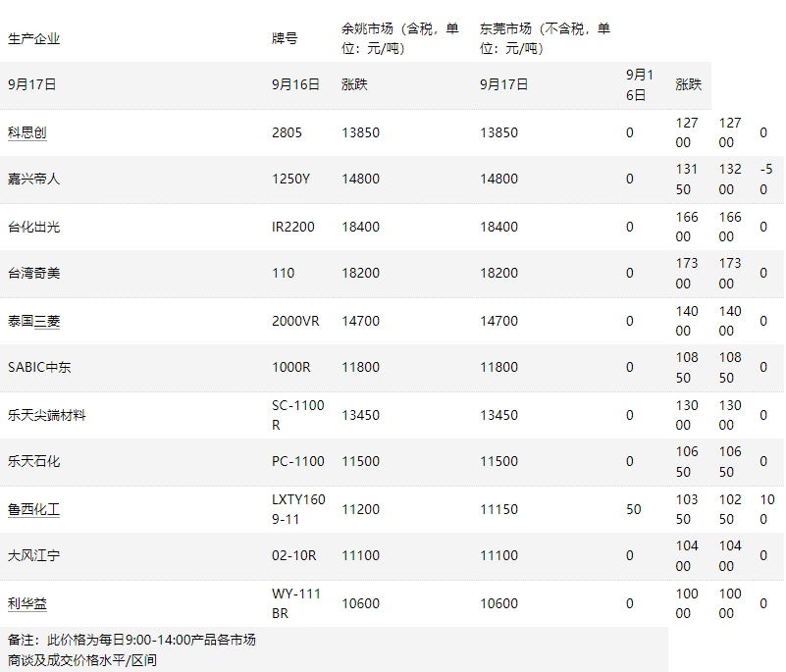Viewport: 786px width, 672px height.
Task: Click the rightmost 涨跌 subheader
Action: pyautogui.click(x=688, y=84)
